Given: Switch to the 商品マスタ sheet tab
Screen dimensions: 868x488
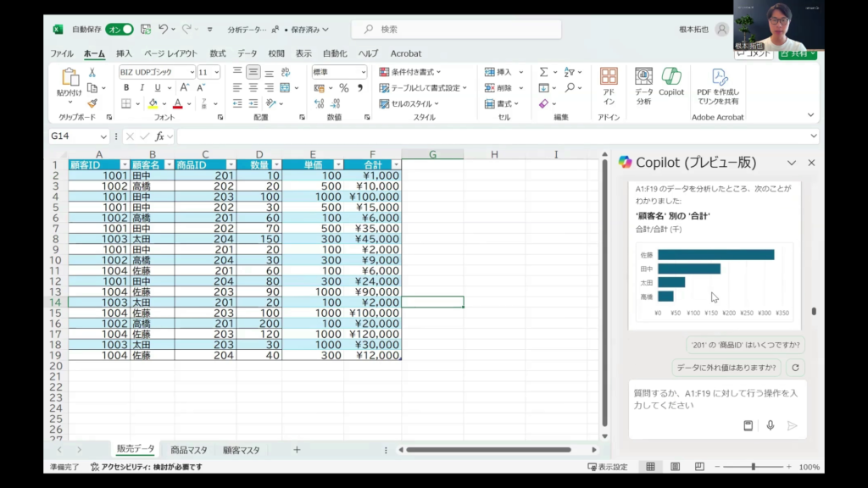Looking at the screenshot, I should coord(188,450).
